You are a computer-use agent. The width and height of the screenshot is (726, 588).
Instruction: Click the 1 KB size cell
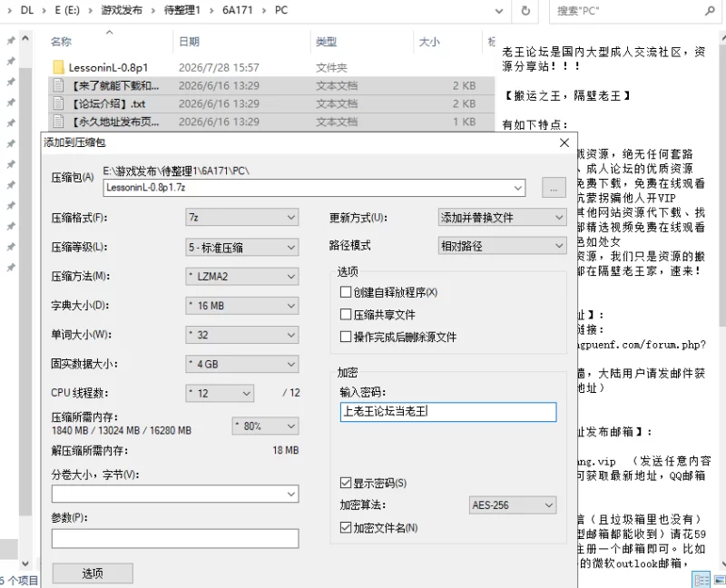pos(465,122)
